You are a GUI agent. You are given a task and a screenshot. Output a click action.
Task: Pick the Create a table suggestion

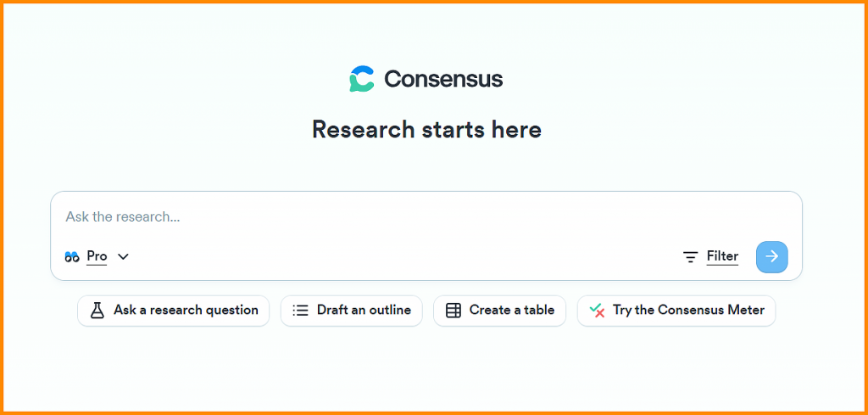tap(500, 311)
